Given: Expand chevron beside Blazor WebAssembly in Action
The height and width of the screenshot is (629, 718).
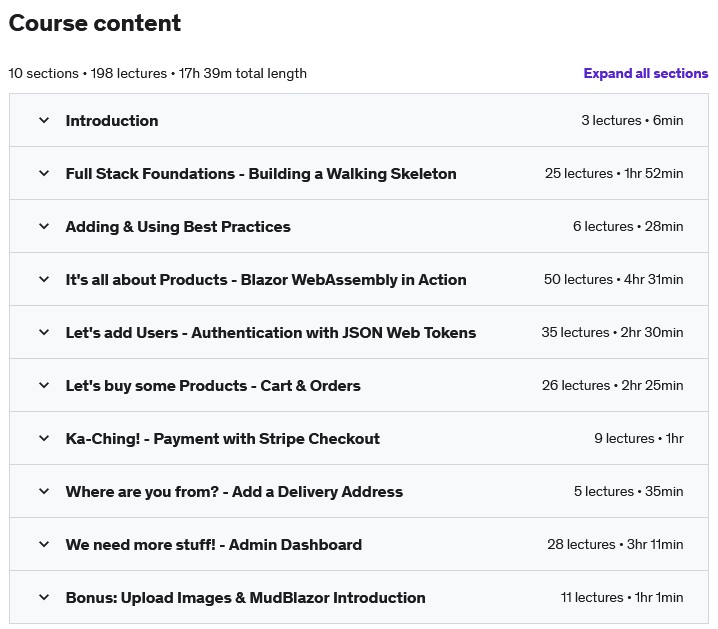Looking at the screenshot, I should [x=44, y=279].
